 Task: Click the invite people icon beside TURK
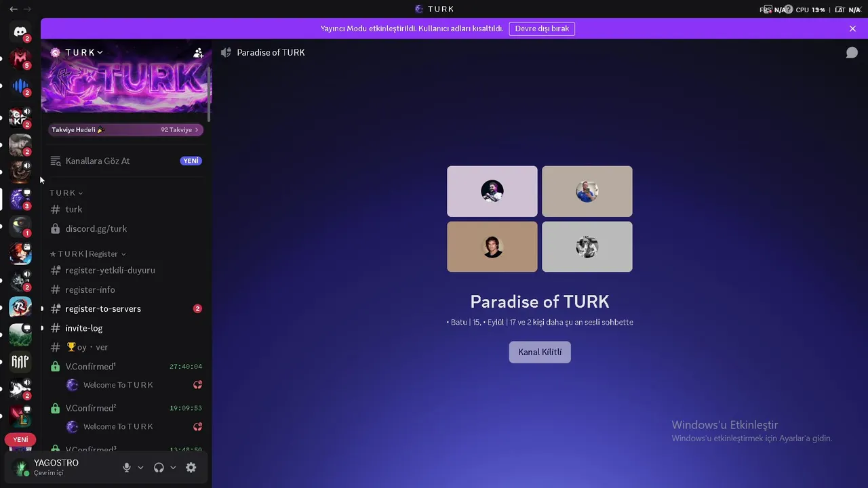click(x=198, y=53)
